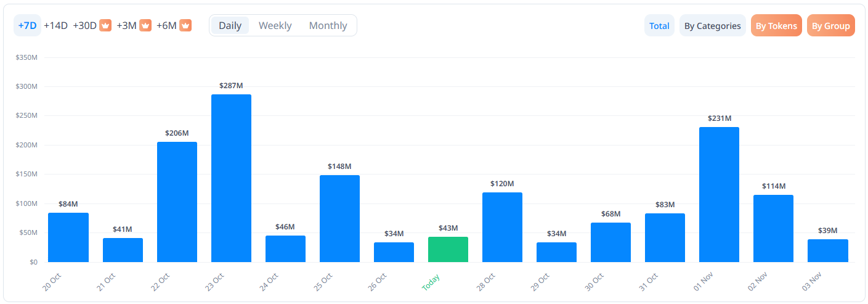Click the $148M bar for 25 Oct

pyautogui.click(x=339, y=219)
